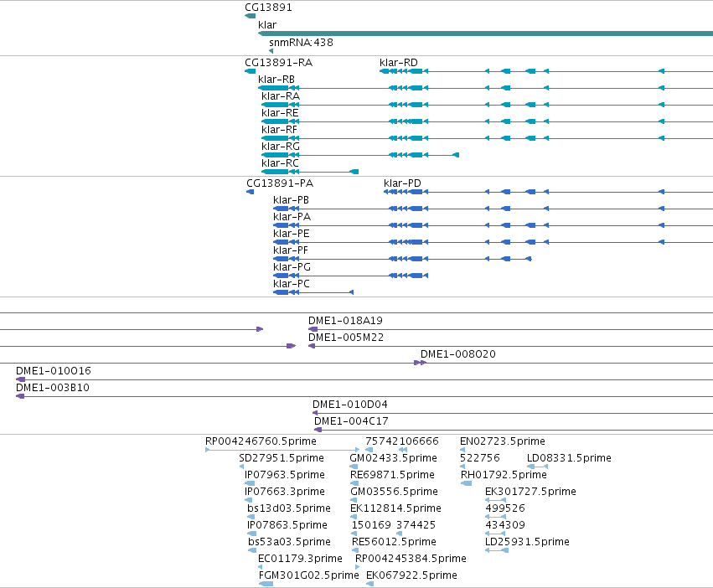The width and height of the screenshot is (713, 588).
Task: Select EST bs53a03.5prime
Action: (x=289, y=542)
